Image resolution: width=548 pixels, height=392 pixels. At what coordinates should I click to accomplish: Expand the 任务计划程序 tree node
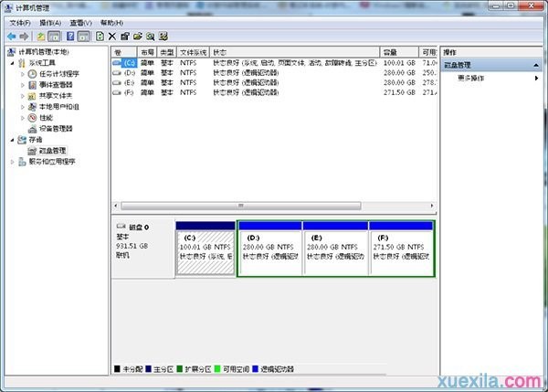click(24, 73)
